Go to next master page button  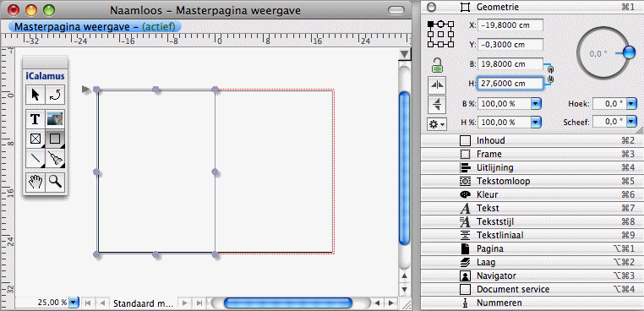coord(185,303)
